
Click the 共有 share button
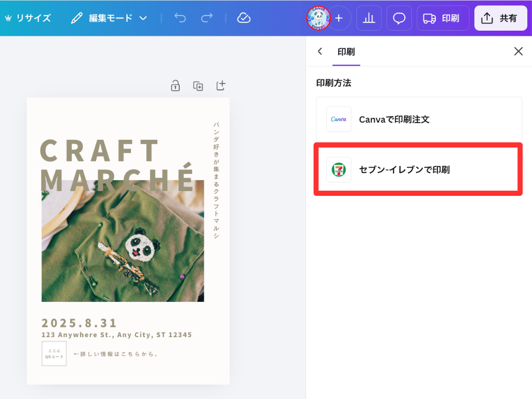click(500, 18)
